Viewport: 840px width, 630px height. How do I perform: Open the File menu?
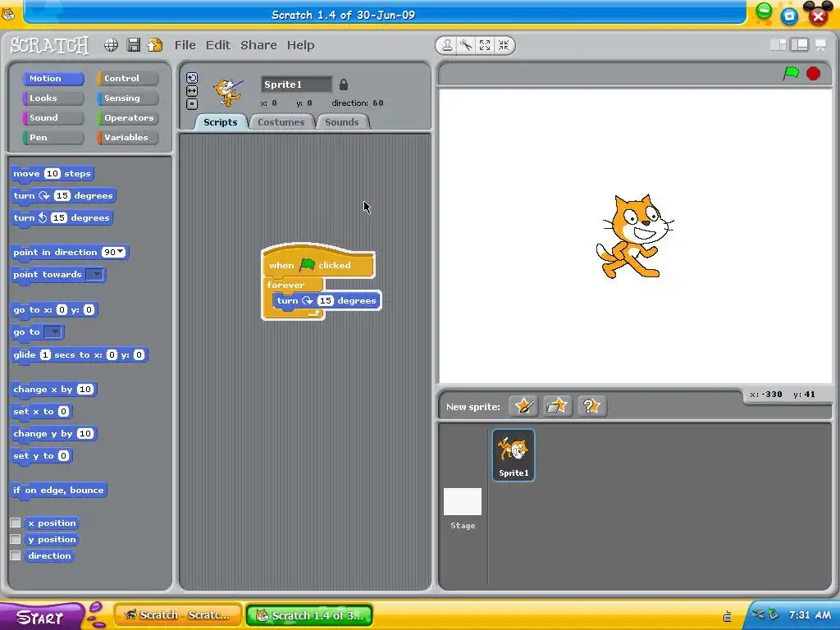pos(185,45)
